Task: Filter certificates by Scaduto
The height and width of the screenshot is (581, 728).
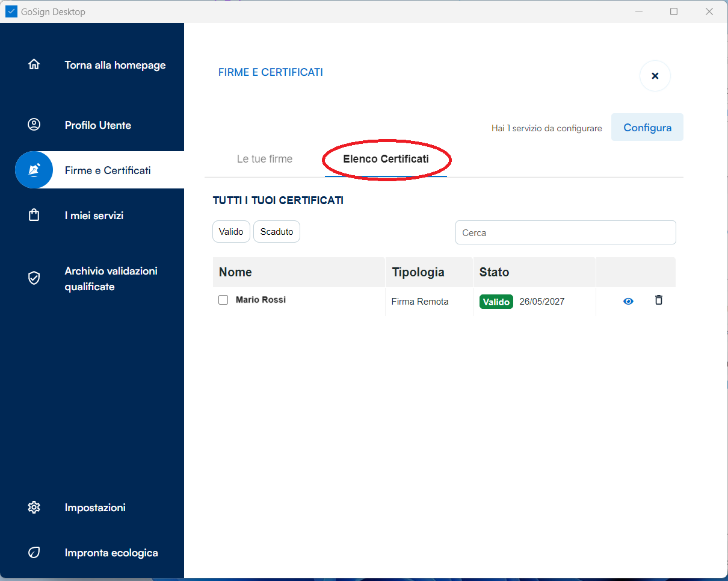Action: (277, 232)
